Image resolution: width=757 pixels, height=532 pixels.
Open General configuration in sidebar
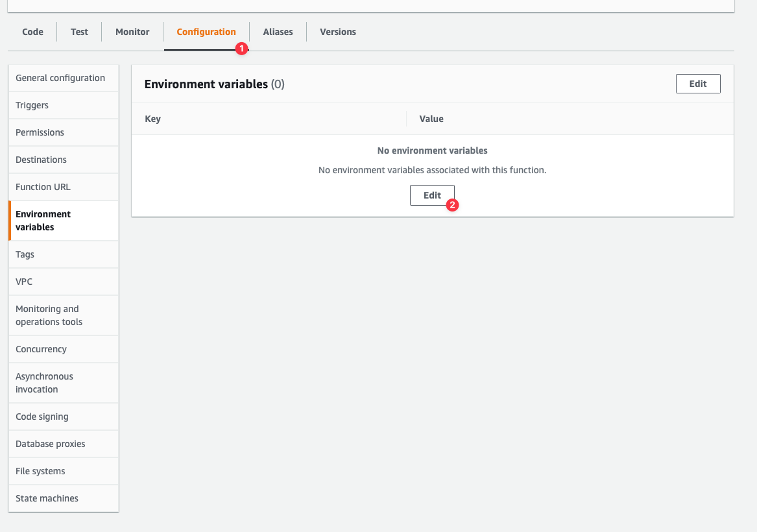click(63, 79)
